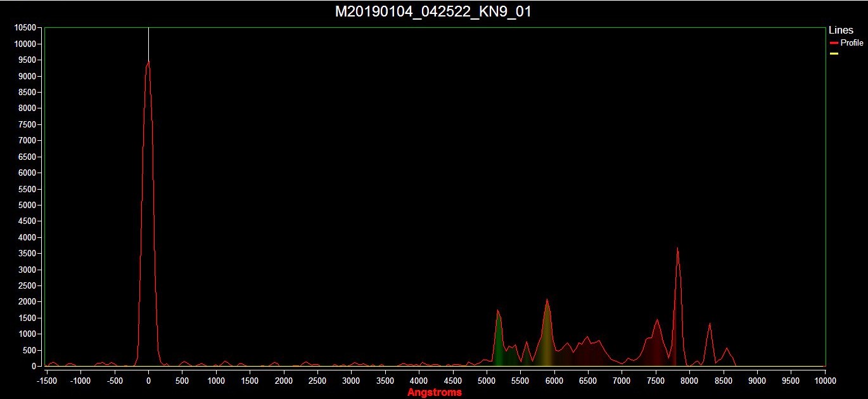Click the 500 label on the vertical axis
This screenshot has width=868, height=399.
(30, 350)
